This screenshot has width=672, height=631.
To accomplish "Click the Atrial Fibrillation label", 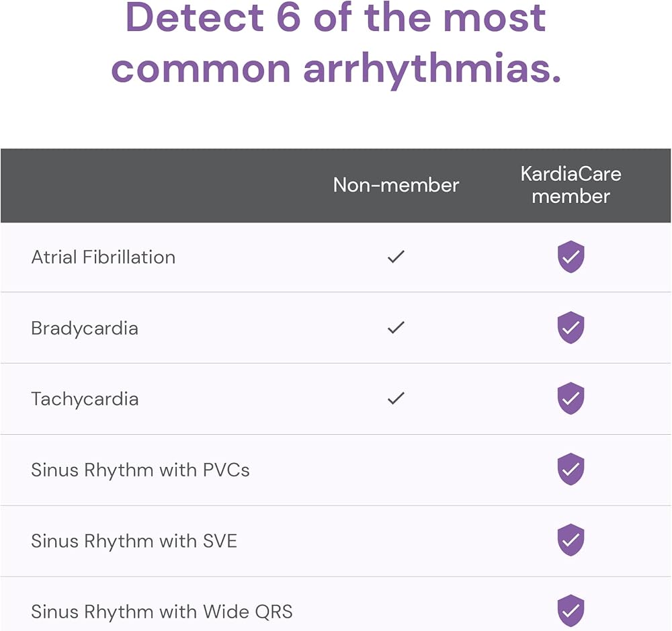I will (x=103, y=257).
